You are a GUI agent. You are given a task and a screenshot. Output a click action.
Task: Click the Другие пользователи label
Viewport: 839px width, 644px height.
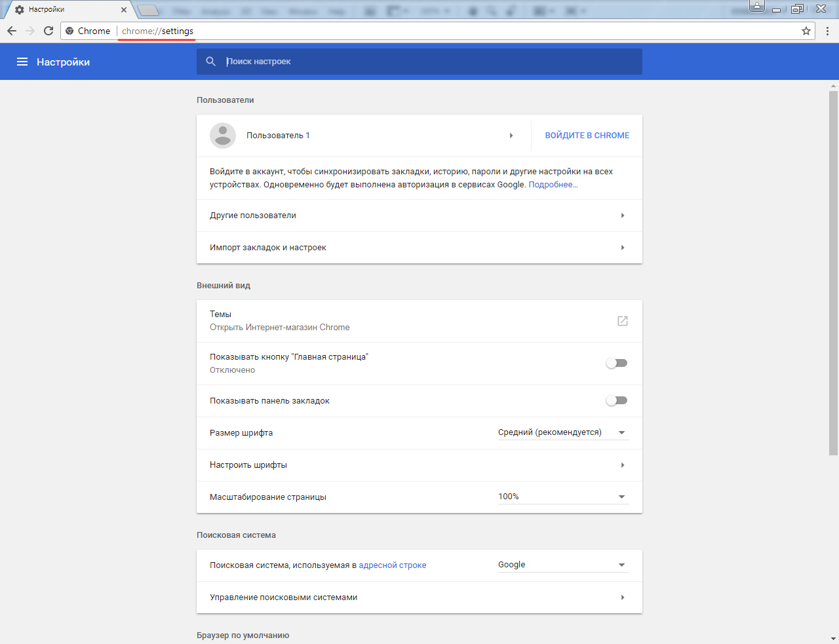[x=253, y=216]
